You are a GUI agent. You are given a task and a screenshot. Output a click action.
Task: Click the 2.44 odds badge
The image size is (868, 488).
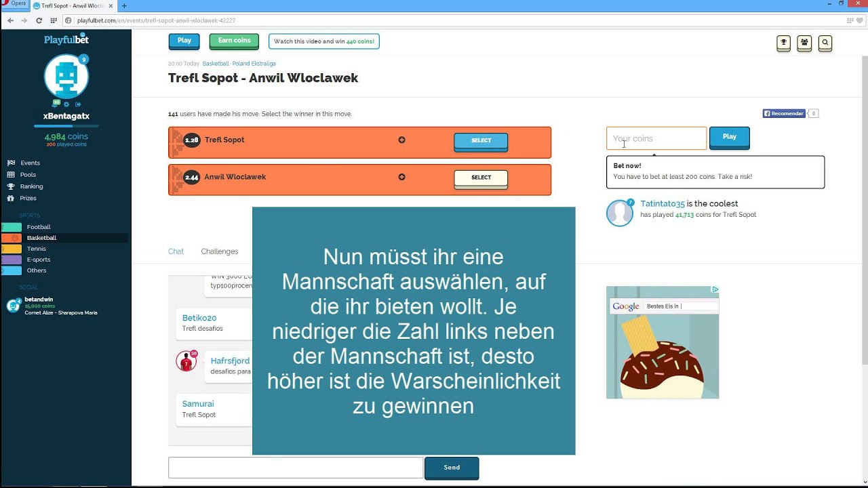(x=191, y=178)
